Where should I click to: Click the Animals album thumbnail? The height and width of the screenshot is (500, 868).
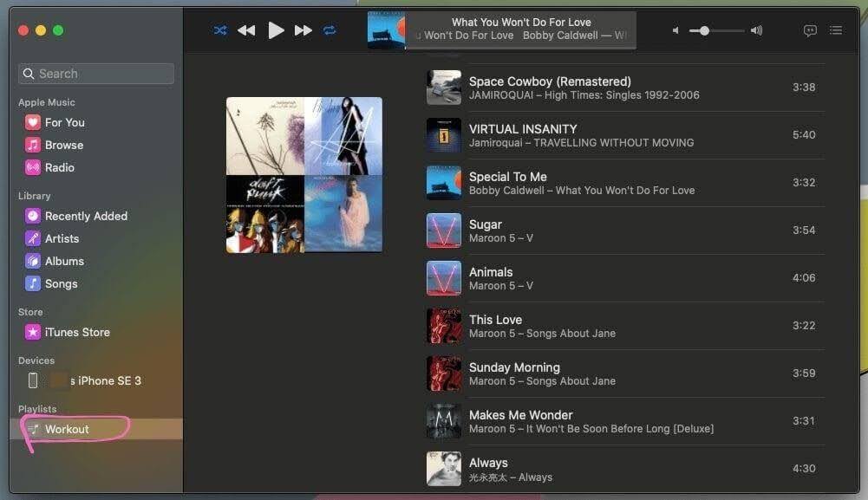[444, 277]
